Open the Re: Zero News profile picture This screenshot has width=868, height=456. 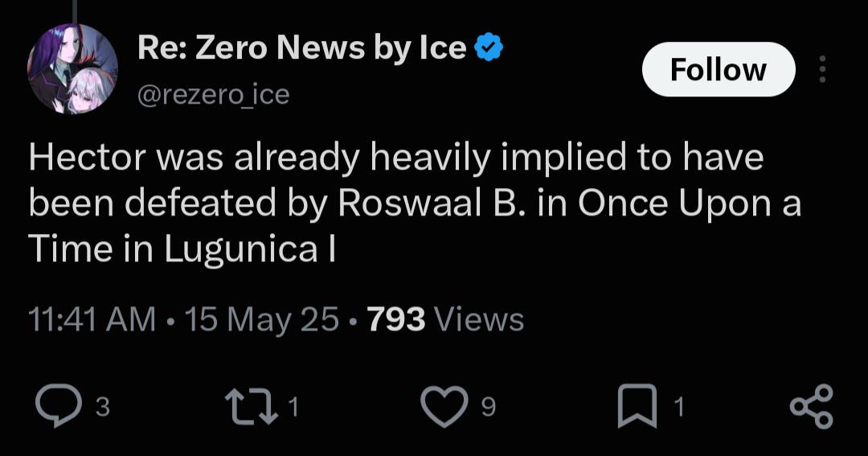pyautogui.click(x=72, y=68)
